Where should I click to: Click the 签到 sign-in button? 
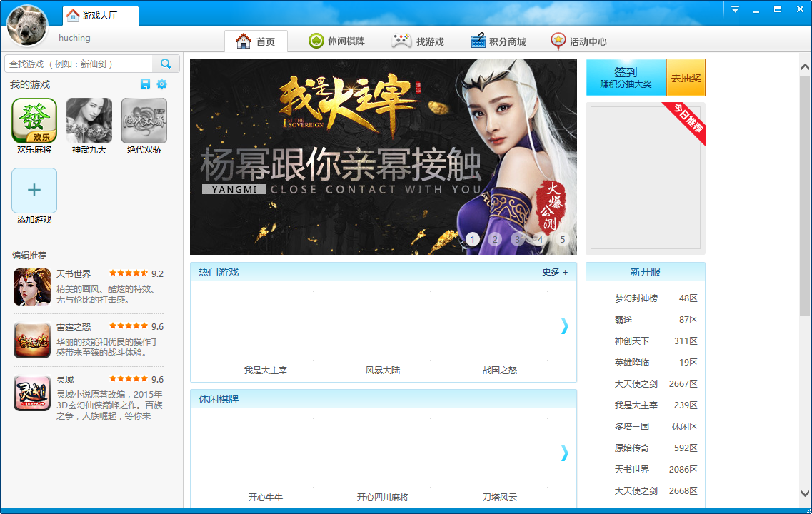coord(626,78)
